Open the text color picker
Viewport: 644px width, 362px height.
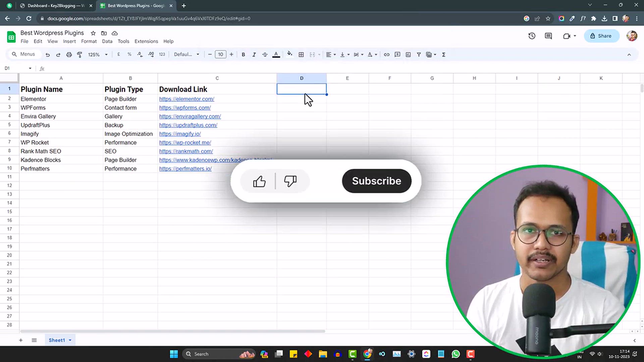click(x=276, y=55)
